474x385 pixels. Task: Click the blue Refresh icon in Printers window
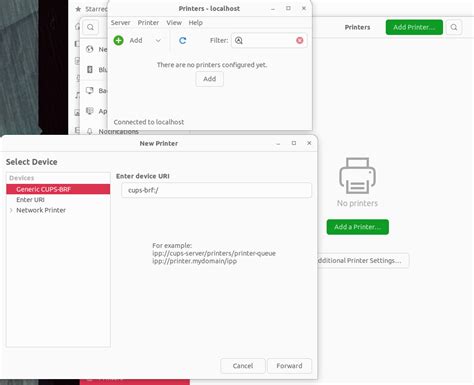click(182, 41)
